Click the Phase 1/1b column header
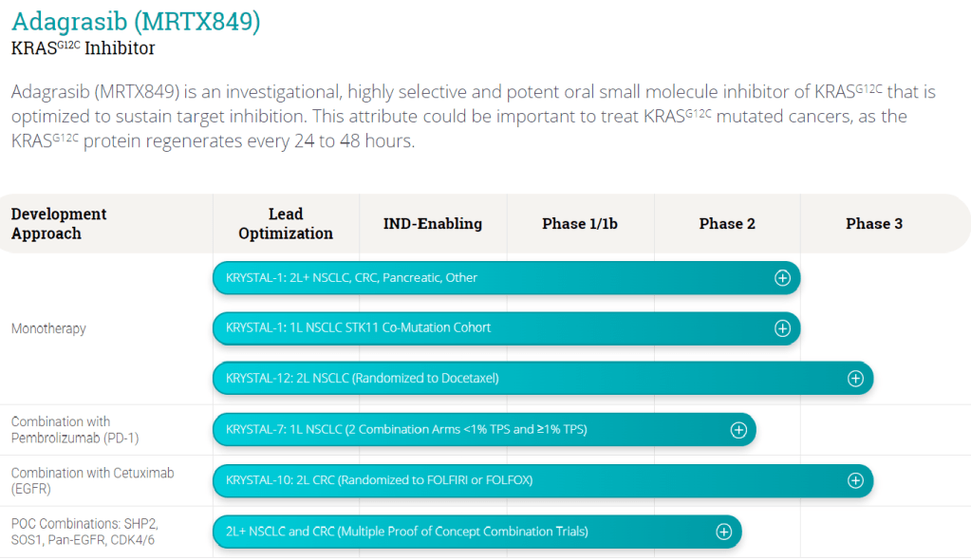 click(x=579, y=224)
